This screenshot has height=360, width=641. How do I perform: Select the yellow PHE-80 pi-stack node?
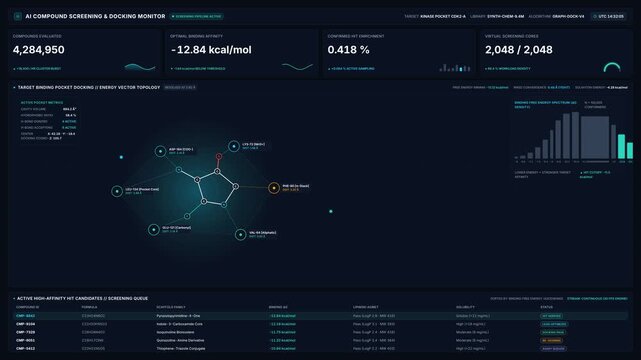pyautogui.click(x=274, y=188)
